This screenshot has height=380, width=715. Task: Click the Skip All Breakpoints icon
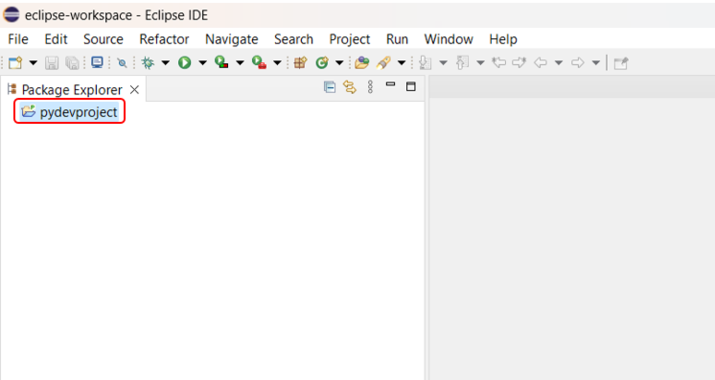(x=122, y=62)
